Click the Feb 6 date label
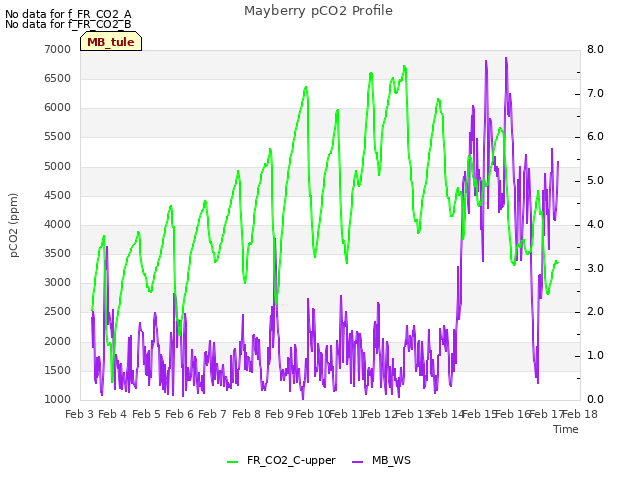The height and width of the screenshot is (480, 640). (179, 414)
